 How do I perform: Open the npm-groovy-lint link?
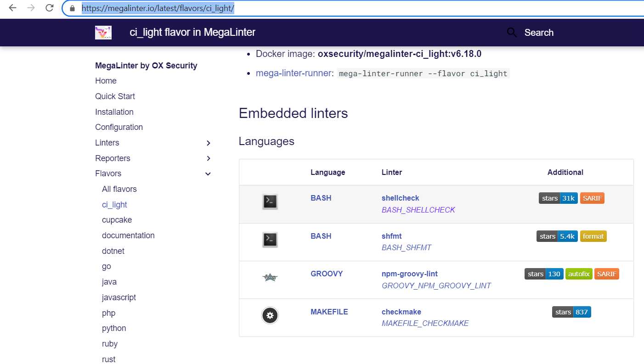click(x=410, y=274)
